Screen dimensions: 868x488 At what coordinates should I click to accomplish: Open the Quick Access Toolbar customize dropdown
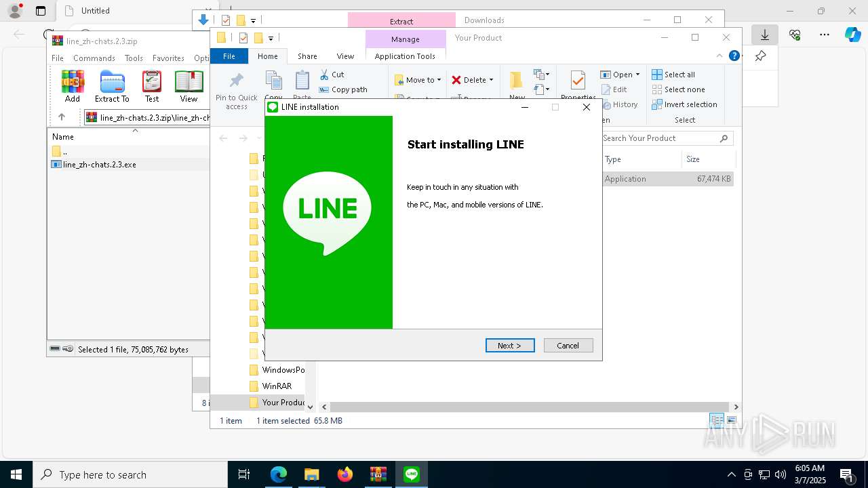click(271, 38)
